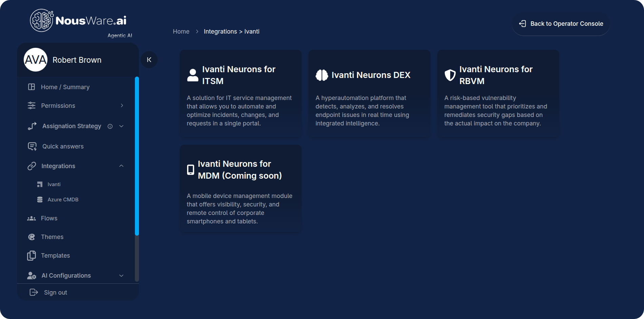644x319 pixels.
Task: Click the Templates documents icon
Action: [32, 256]
